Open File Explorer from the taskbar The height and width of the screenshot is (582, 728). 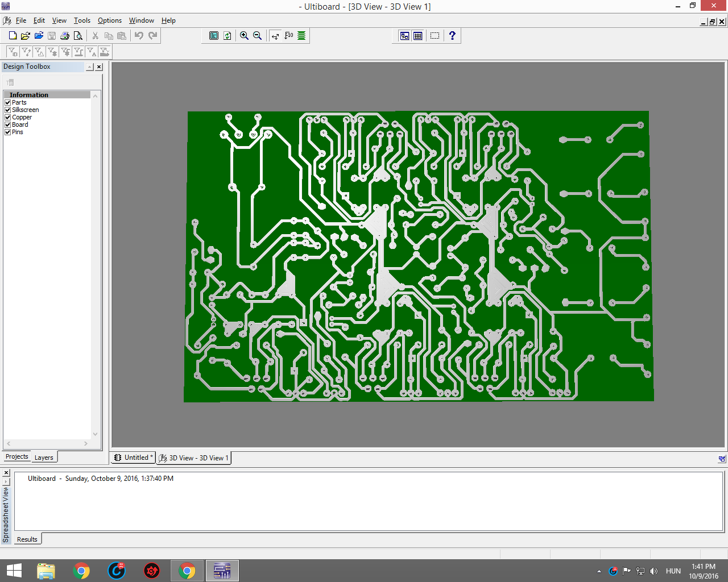click(46, 571)
